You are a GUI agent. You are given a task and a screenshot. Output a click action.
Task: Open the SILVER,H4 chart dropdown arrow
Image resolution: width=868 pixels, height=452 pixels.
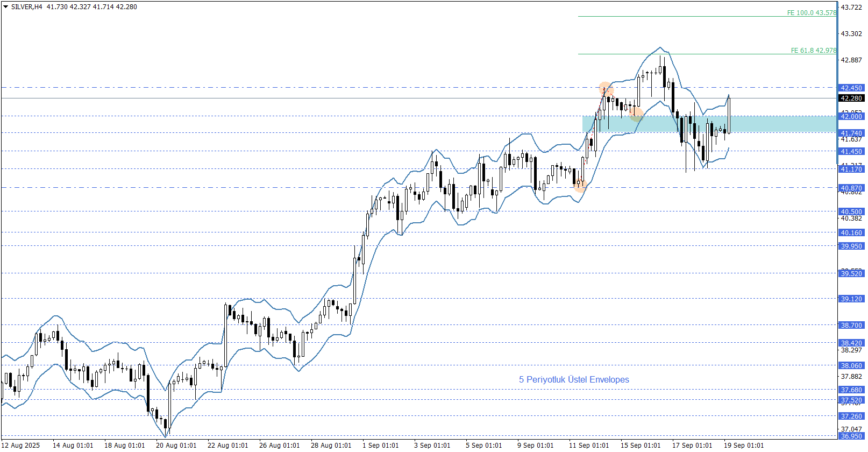[x=5, y=7]
